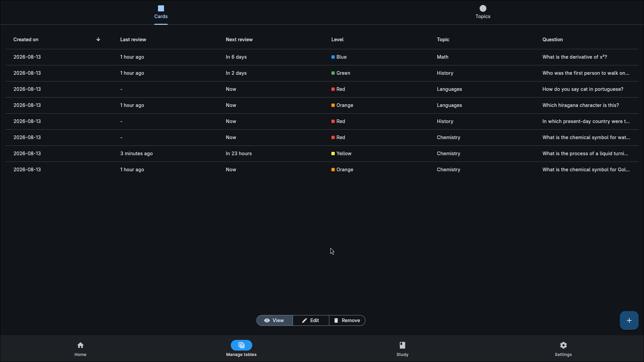
Task: Select the View mode toggle
Action: (274, 320)
